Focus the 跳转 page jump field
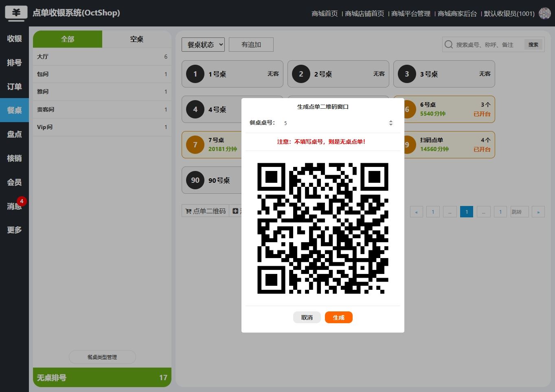Screen dimensions: 555x392 coord(520,212)
